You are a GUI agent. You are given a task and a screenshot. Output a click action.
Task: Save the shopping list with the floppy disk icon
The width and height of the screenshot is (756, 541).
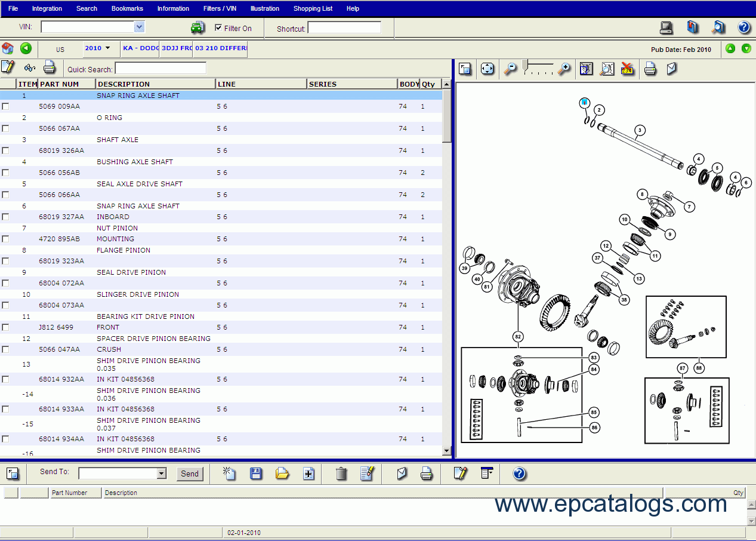(x=256, y=474)
